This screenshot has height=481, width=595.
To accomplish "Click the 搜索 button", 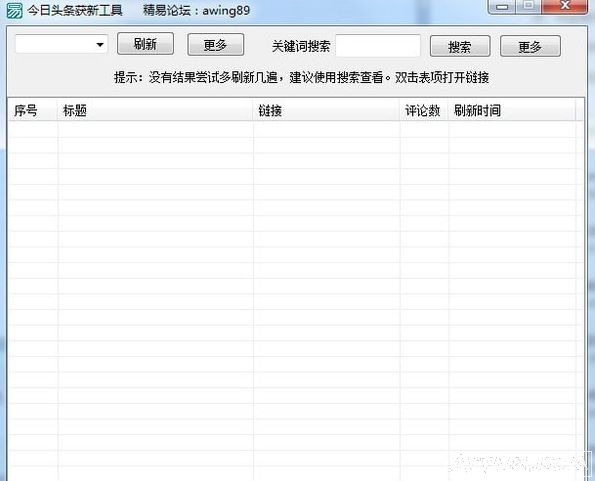I will coord(460,46).
